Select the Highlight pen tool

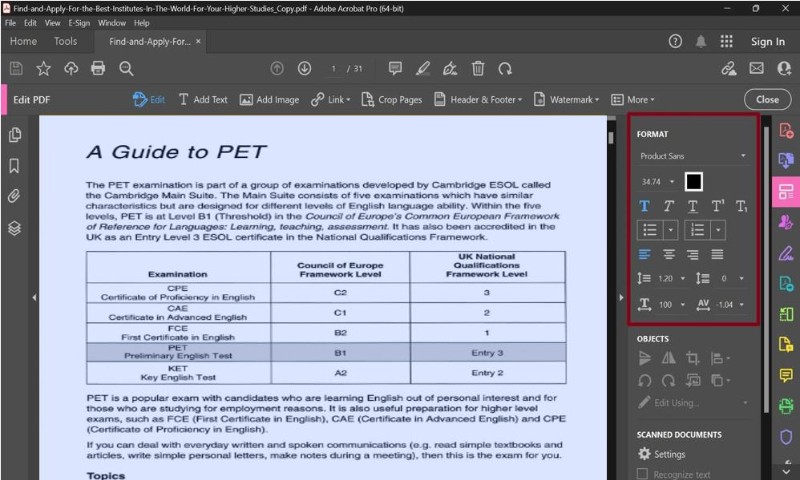point(423,68)
